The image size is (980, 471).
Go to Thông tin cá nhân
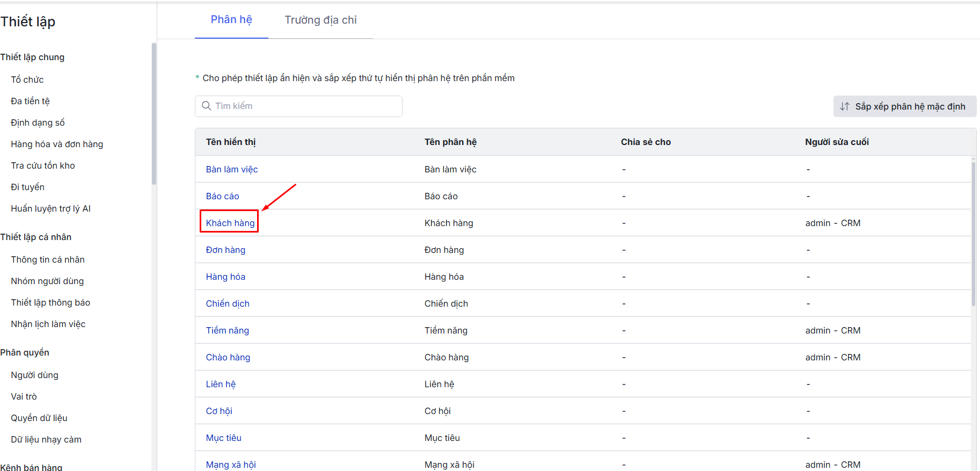click(x=48, y=259)
